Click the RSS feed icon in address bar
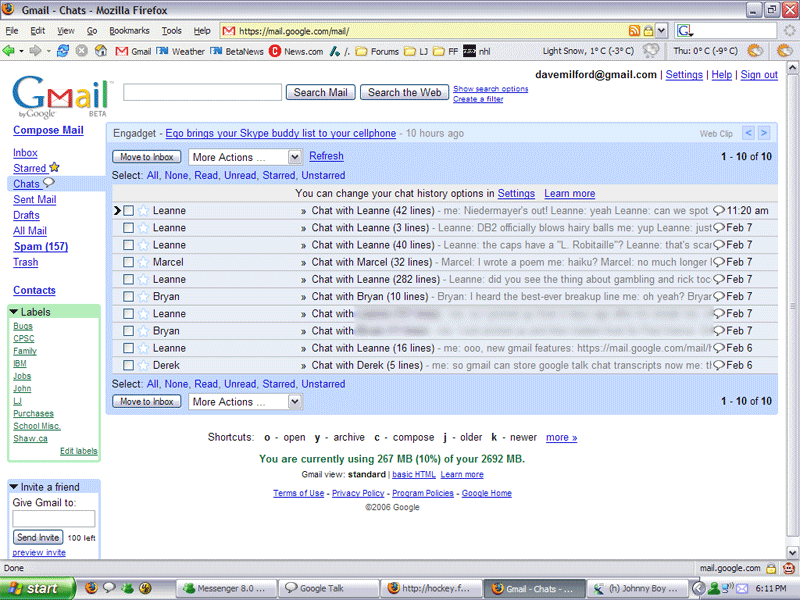The image size is (800, 600). click(x=634, y=31)
